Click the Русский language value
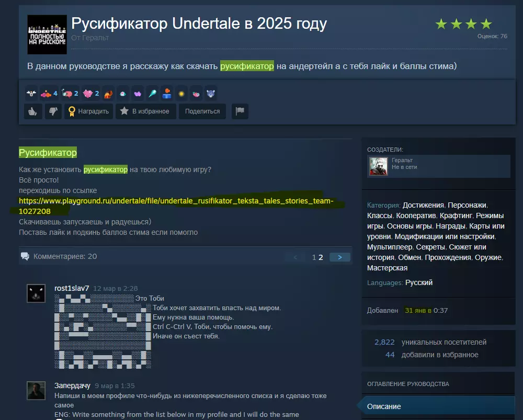Image resolution: width=523 pixels, height=420 pixels. pos(418,282)
